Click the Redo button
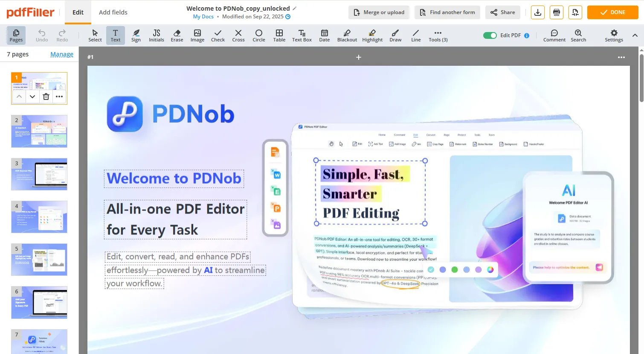The image size is (644, 354). pos(62,35)
